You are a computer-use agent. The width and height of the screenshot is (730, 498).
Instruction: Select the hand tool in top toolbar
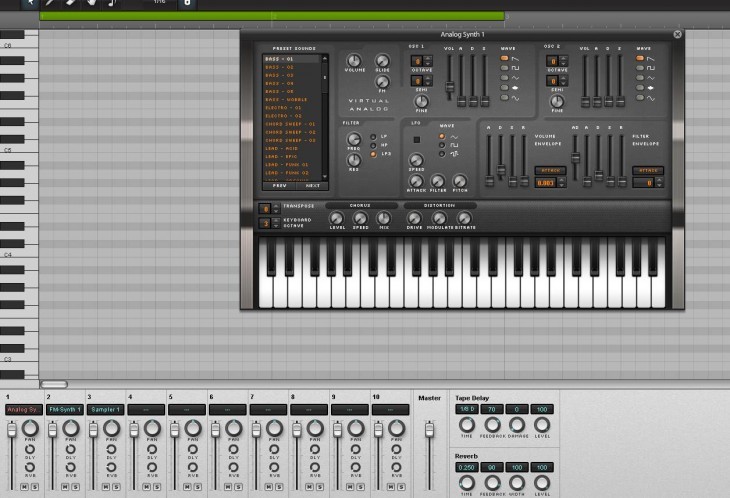coord(91,3)
